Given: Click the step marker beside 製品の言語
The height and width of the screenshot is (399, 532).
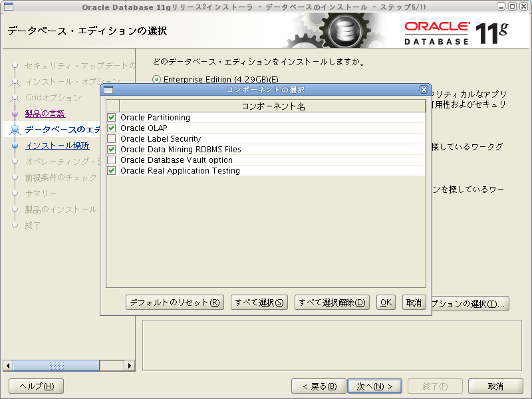Looking at the screenshot, I should [15, 113].
